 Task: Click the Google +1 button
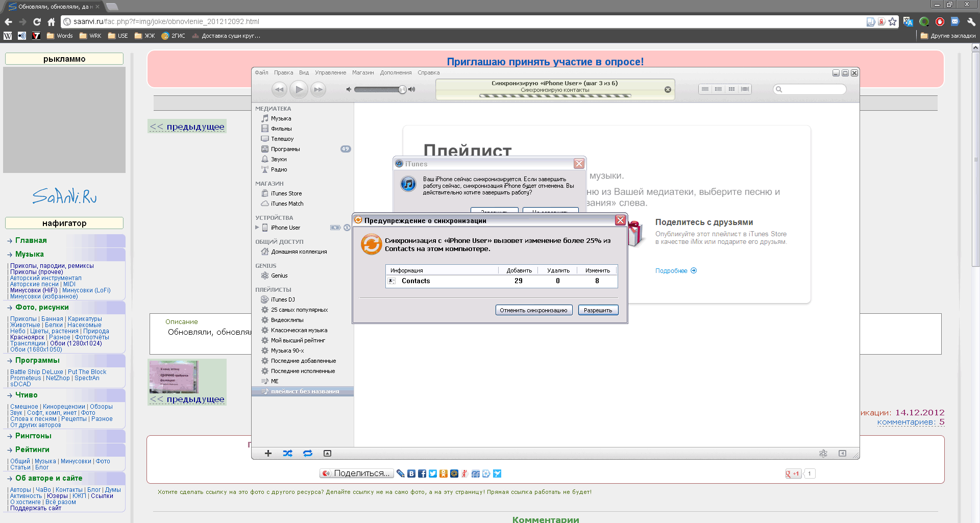793,474
